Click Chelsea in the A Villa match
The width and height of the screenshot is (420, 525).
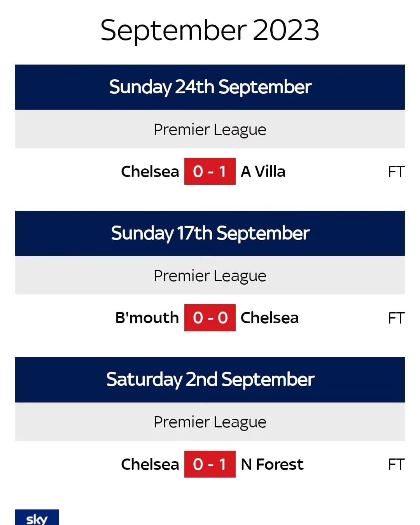(150, 171)
